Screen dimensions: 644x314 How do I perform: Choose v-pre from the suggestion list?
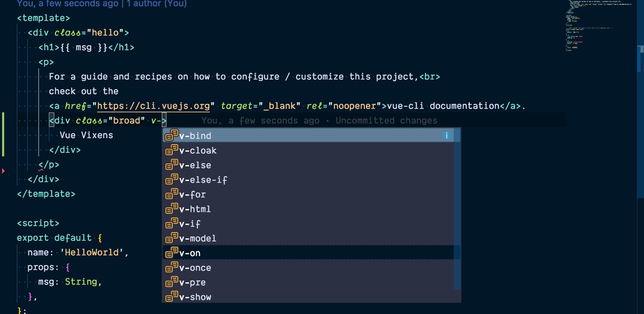click(192, 283)
